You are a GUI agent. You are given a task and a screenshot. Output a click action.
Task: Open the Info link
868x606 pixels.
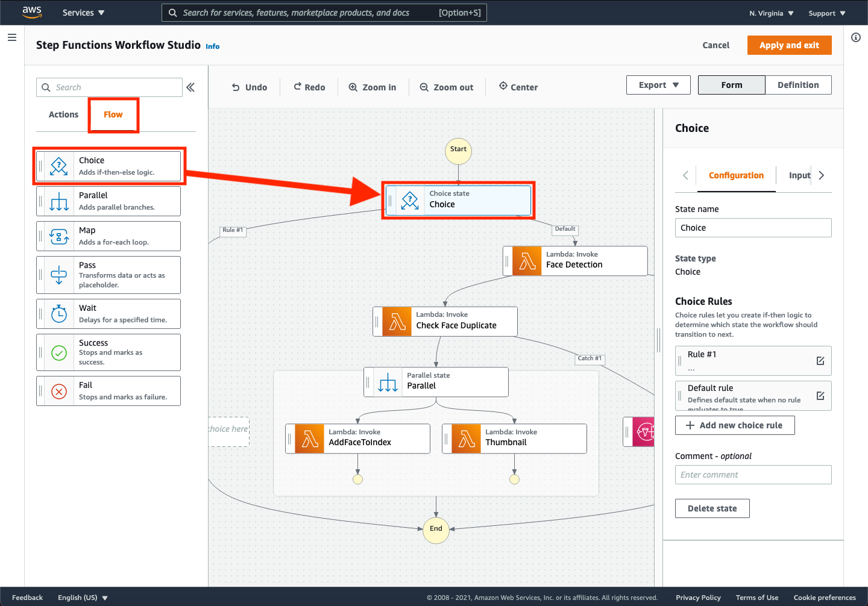point(212,46)
